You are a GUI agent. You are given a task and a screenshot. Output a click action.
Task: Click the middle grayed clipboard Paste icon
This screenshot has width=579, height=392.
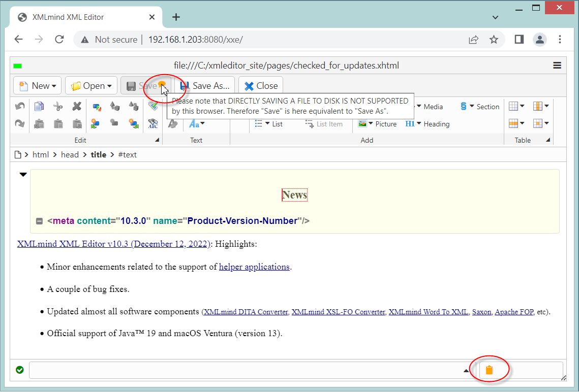tap(58, 123)
